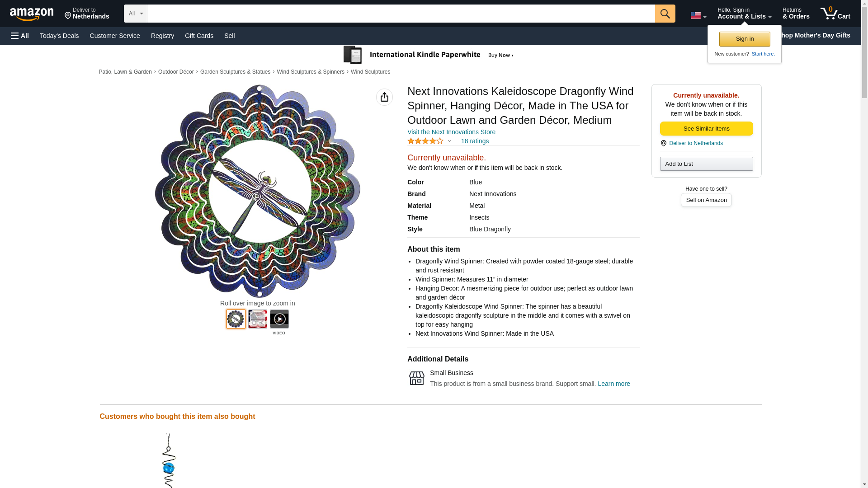Open the All hamburger menu

[x=20, y=36]
